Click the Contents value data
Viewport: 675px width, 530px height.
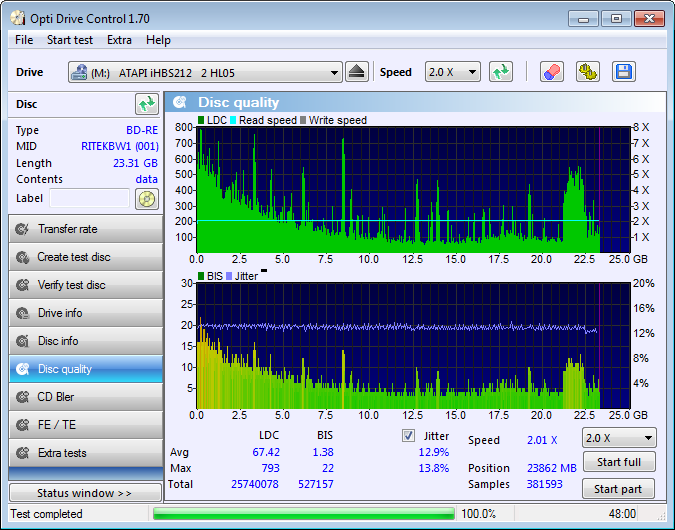tap(146, 179)
